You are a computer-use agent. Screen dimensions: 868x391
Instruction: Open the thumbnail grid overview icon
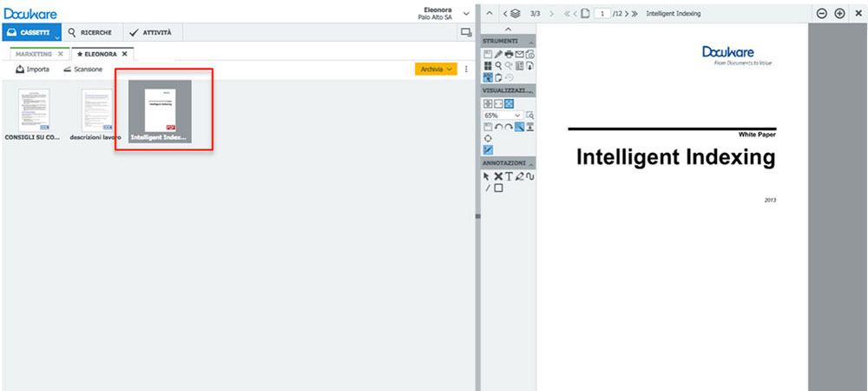coord(488,66)
